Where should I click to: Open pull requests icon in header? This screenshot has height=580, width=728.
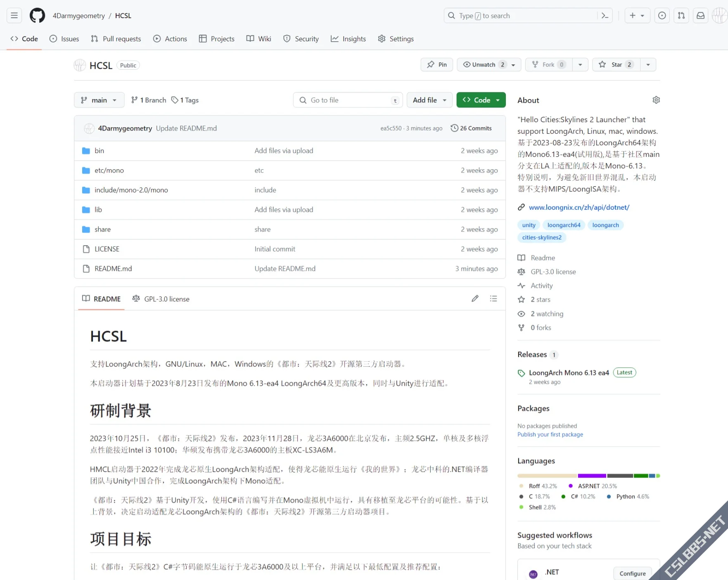681,16
